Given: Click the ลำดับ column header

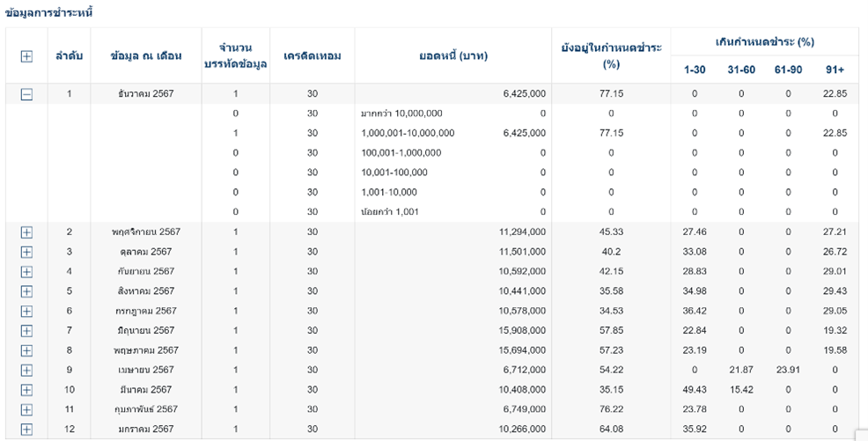Looking at the screenshot, I should click(70, 56).
